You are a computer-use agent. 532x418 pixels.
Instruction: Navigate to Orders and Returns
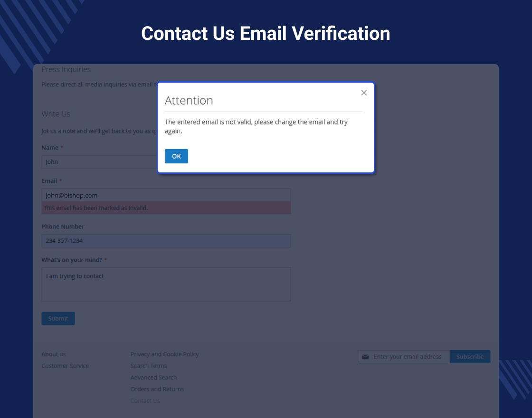pyautogui.click(x=157, y=389)
